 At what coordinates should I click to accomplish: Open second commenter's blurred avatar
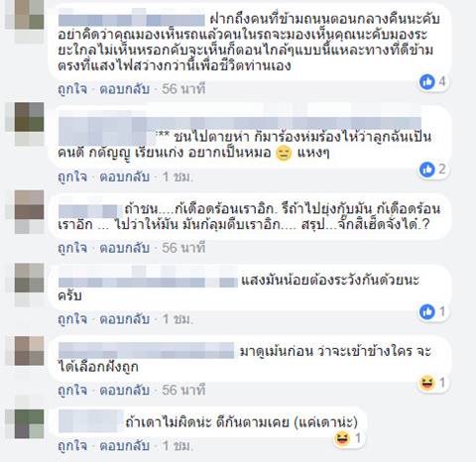pos(30,117)
